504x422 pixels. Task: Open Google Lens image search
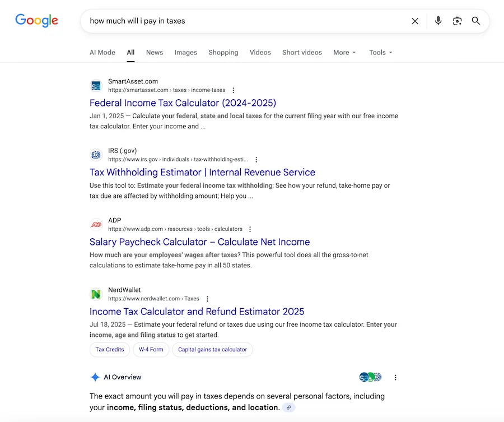[x=457, y=21]
